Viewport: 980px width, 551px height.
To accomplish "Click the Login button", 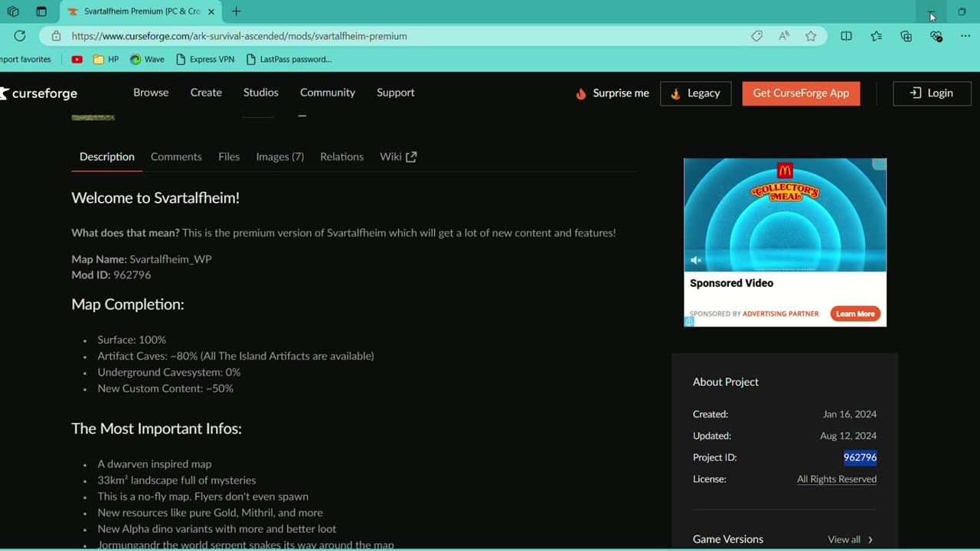I will click(x=932, y=93).
